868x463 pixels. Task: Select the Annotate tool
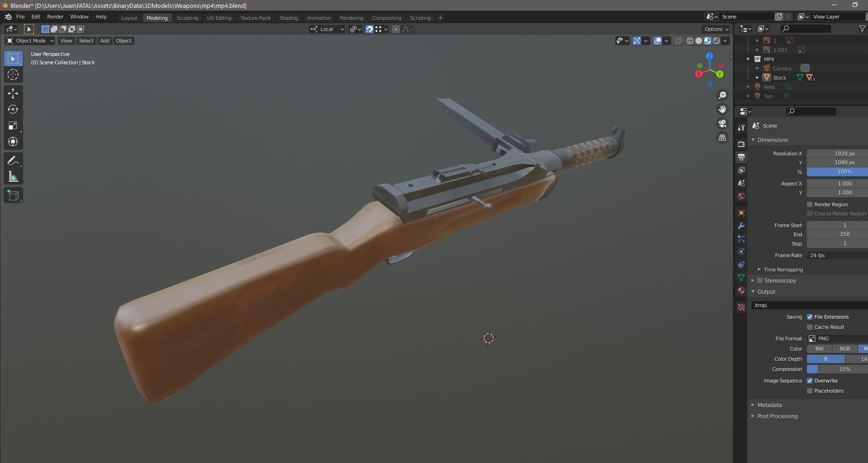click(x=13, y=161)
